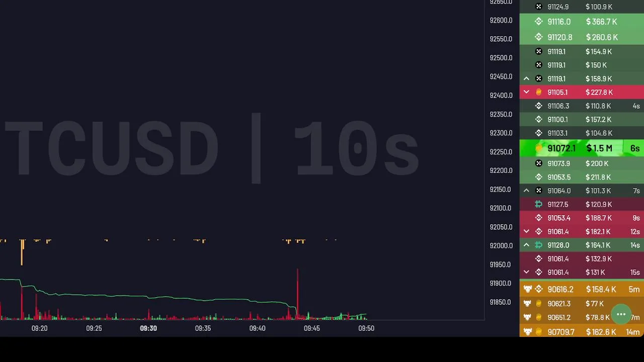Image resolution: width=644 pixels, height=362 pixels.
Task: Click the 91072.1 price value
Action: point(561,148)
